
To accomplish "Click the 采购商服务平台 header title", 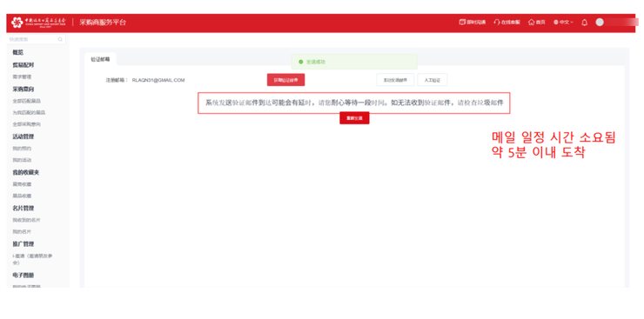I will 103,23.
